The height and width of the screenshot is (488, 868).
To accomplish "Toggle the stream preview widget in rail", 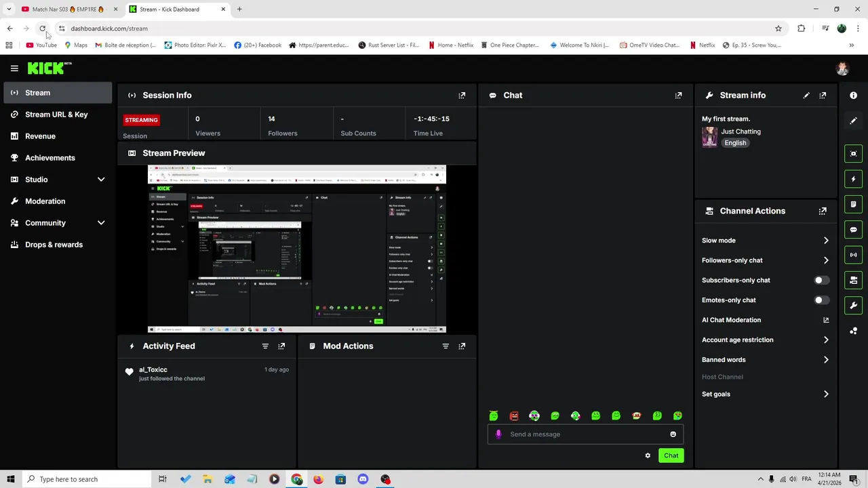I will tap(853, 154).
